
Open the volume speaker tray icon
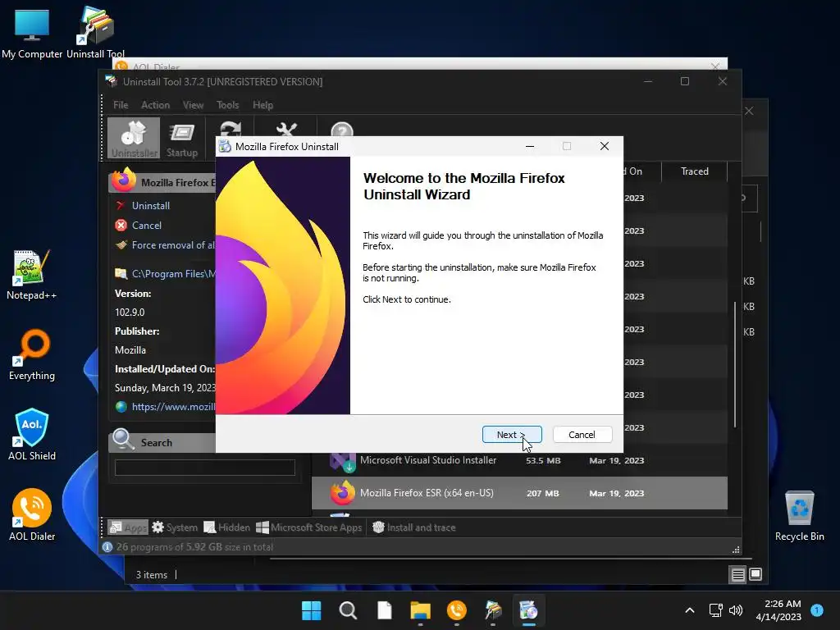pyautogui.click(x=736, y=610)
